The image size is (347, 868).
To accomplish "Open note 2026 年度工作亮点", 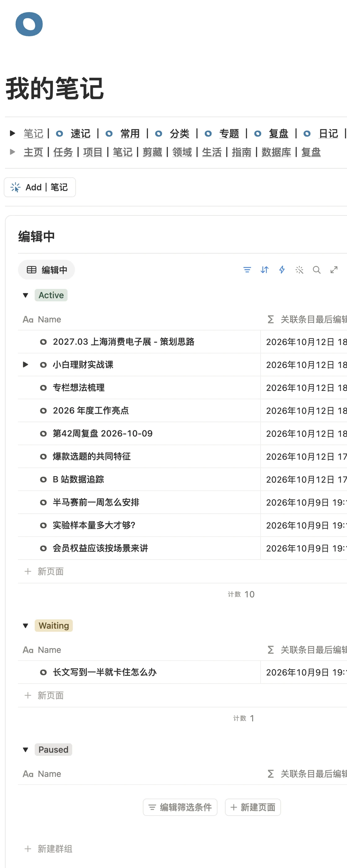I will (x=91, y=411).
